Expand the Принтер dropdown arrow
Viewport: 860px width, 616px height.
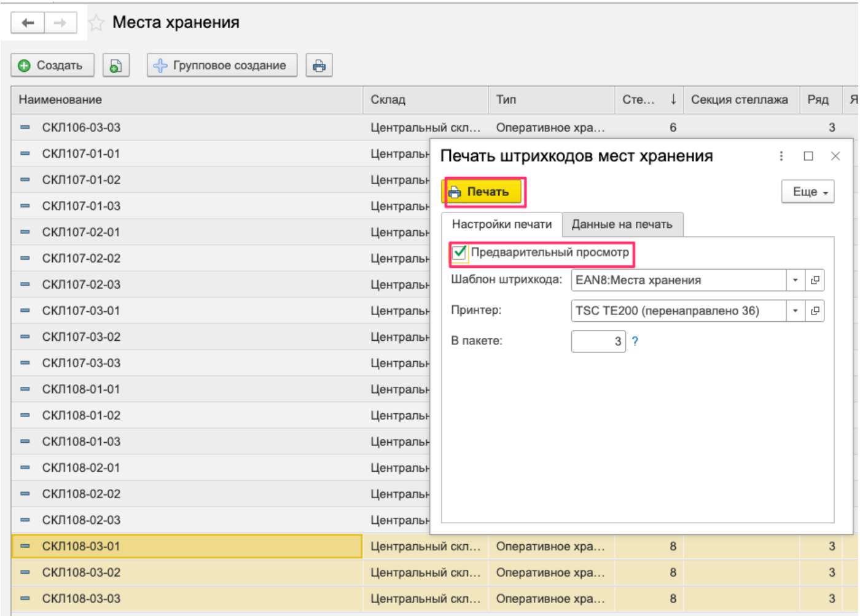[x=795, y=311]
